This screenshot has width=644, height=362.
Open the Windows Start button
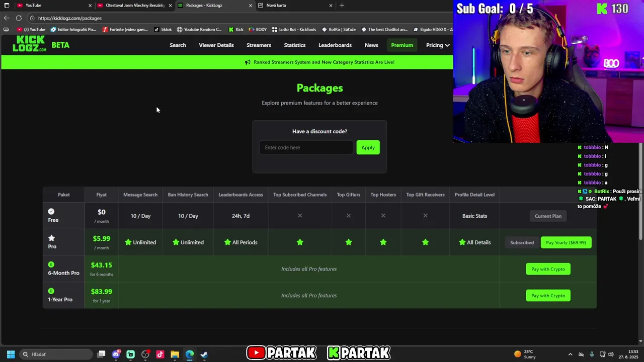11,354
